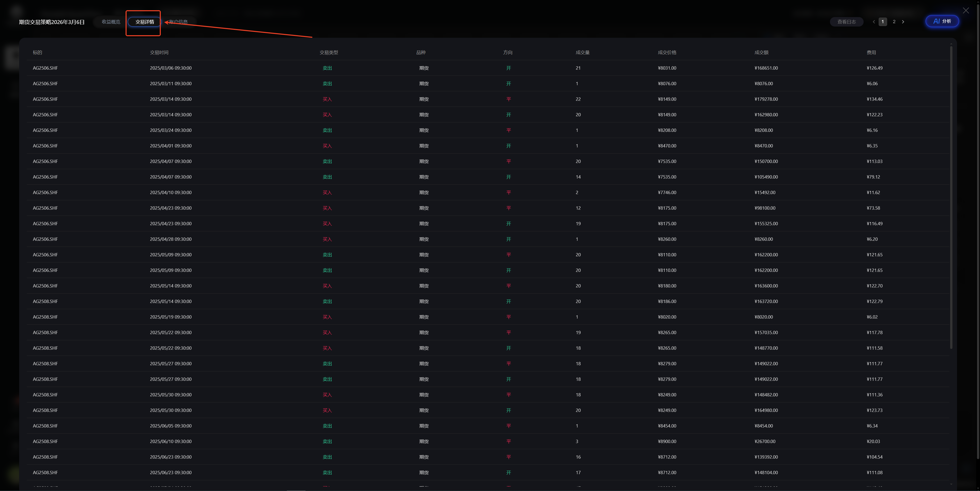980x491 pixels.
Task: Click the 成交额 column header
Action: tap(761, 53)
